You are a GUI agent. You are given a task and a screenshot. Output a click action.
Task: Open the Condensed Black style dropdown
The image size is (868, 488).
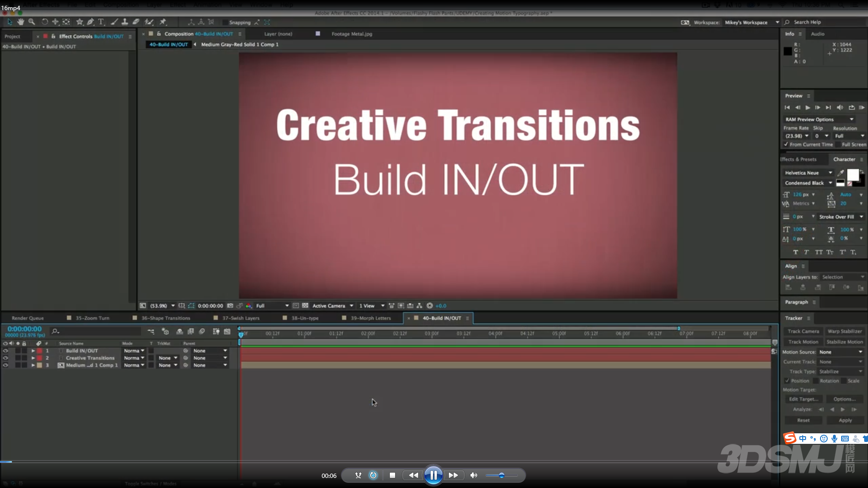coord(808,183)
